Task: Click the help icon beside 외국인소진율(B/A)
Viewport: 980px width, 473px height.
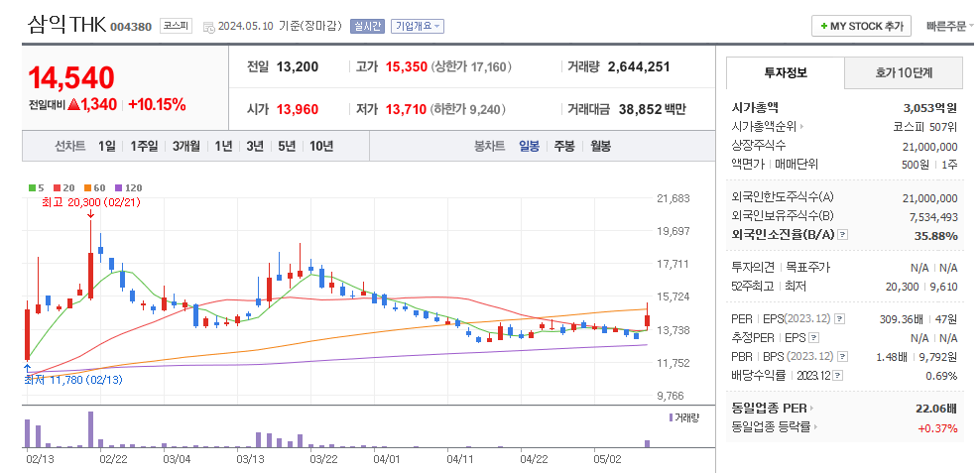Action: (x=842, y=236)
